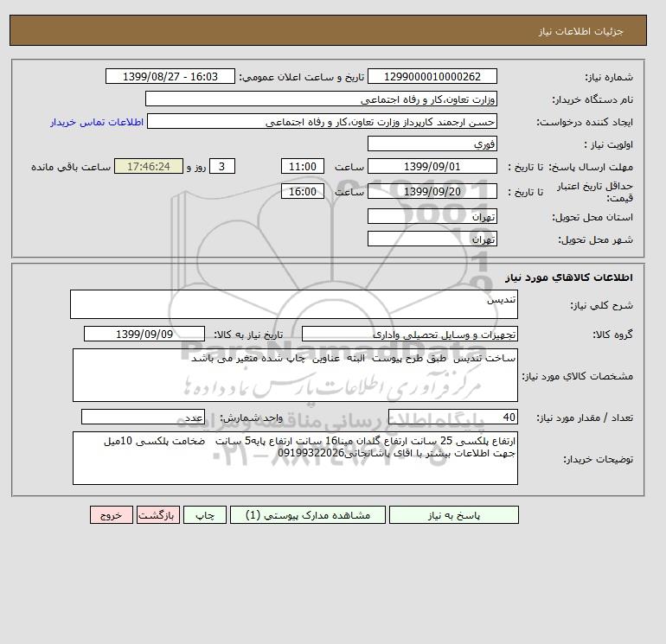Click page header جزئیات اطلاعات نیاز
Image resolution: width=666 pixels, height=644 pixels.
click(x=580, y=31)
